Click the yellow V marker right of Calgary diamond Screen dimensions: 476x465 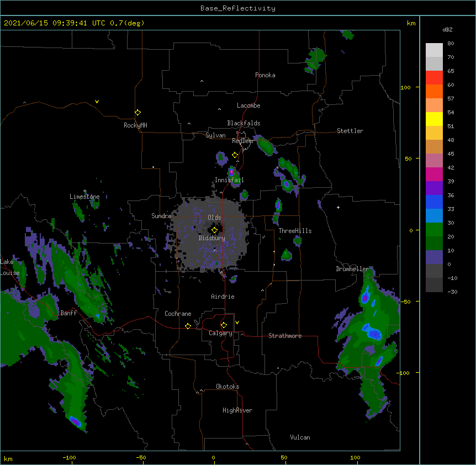click(x=237, y=323)
